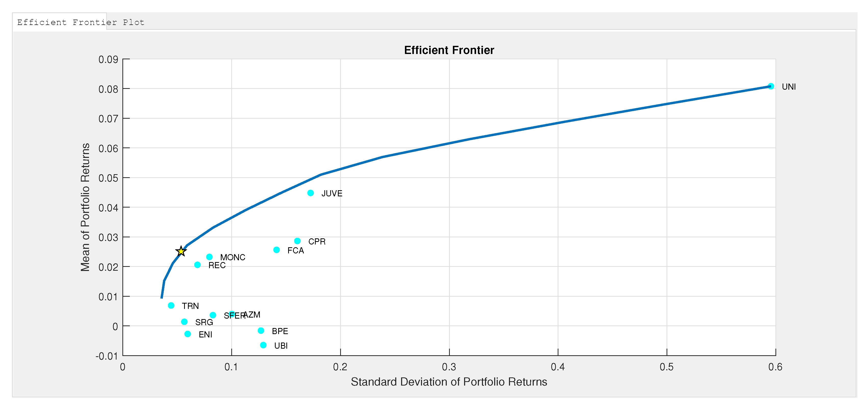The width and height of the screenshot is (868, 410).
Task: Click the 0.3 x-axis tick label
Action: pyautogui.click(x=449, y=366)
